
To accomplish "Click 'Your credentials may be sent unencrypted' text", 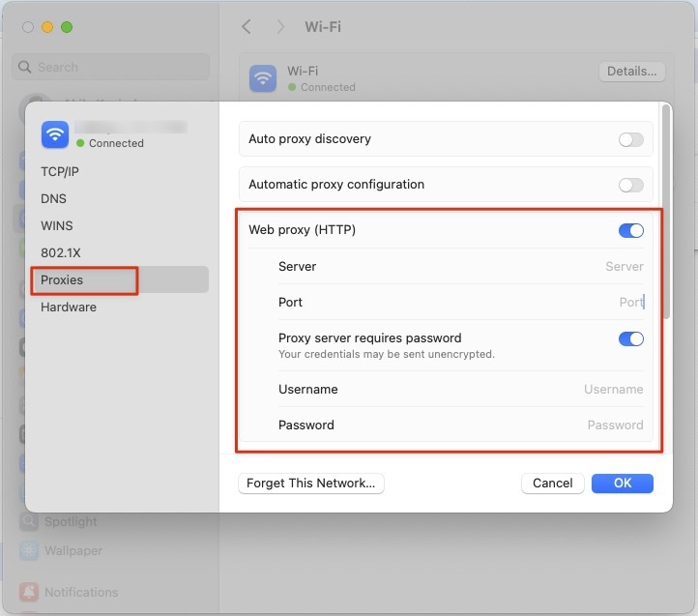I will click(x=387, y=354).
